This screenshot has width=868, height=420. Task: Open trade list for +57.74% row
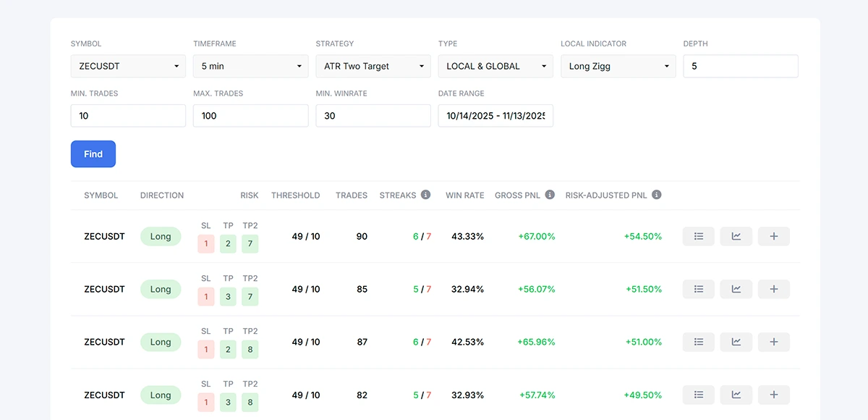pos(699,395)
